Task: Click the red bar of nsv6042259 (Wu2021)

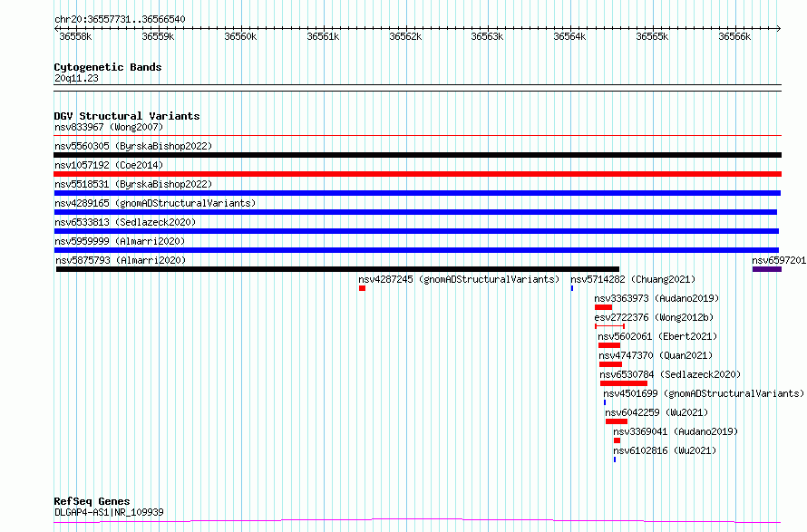Action: (x=617, y=421)
